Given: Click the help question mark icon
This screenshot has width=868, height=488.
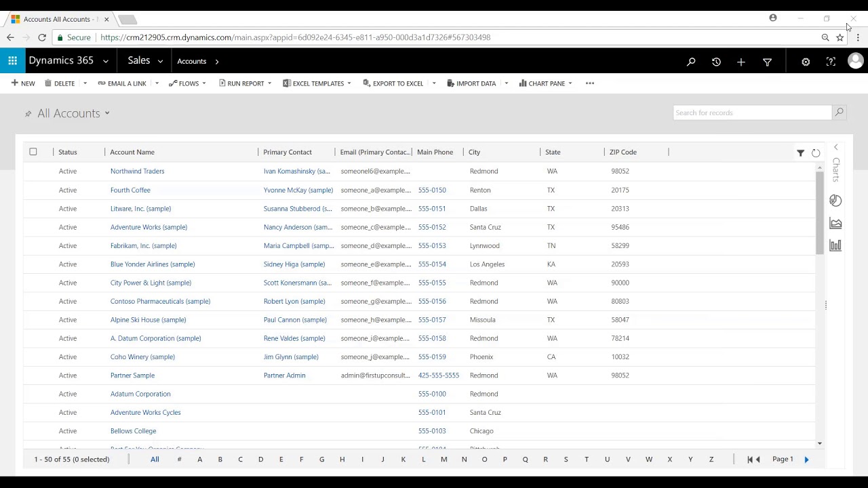Looking at the screenshot, I should pos(831,62).
